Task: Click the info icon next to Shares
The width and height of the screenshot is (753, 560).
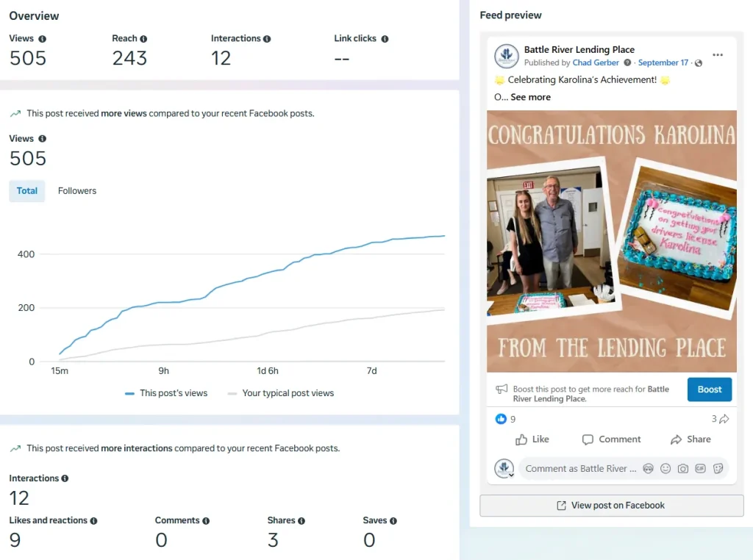Action: (301, 521)
